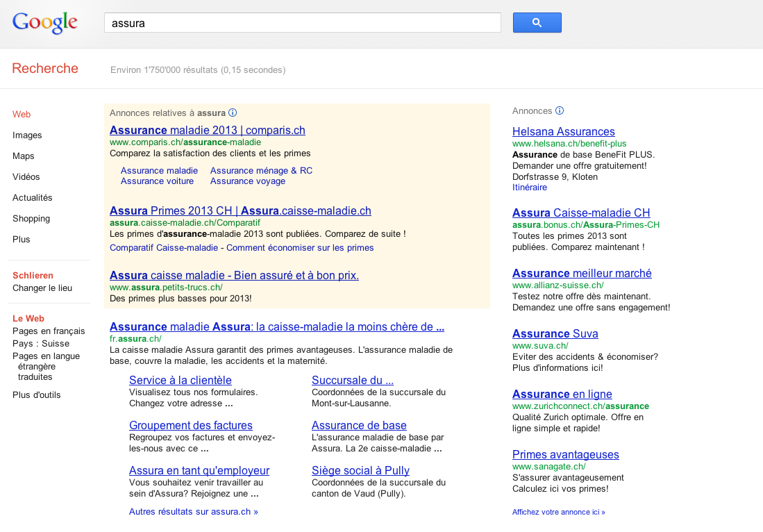
Task: Open 'Assurance maladie 2013 | comparis.ch' ad
Action: [x=208, y=130]
